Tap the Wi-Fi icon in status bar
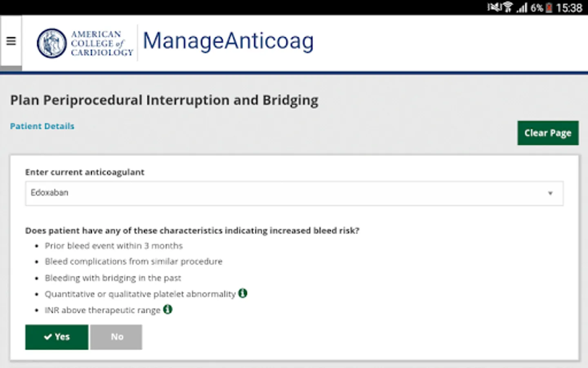 [x=508, y=7]
